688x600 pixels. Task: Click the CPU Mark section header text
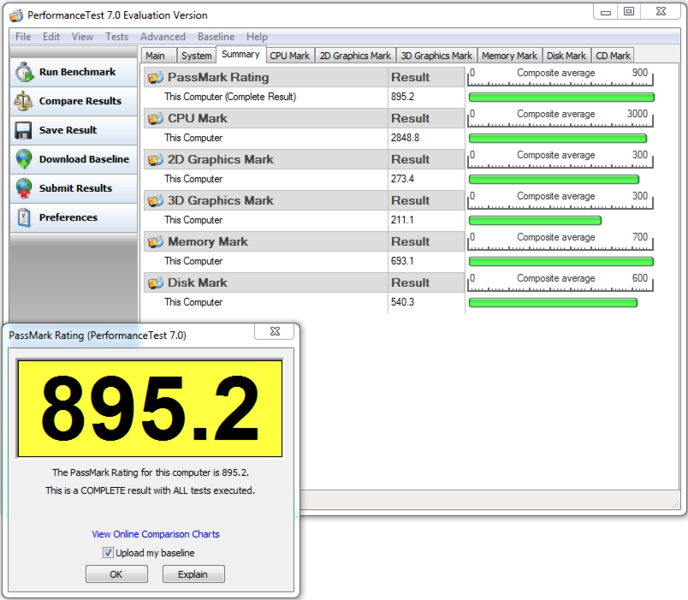pos(197,119)
